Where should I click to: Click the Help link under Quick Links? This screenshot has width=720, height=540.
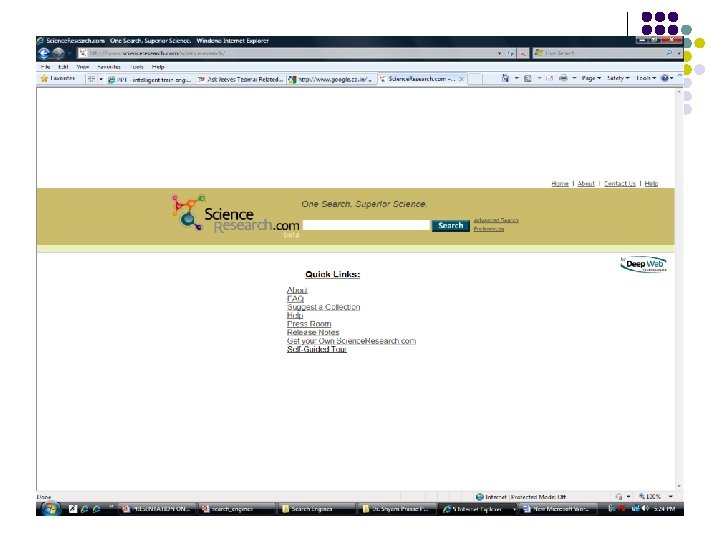click(295, 315)
